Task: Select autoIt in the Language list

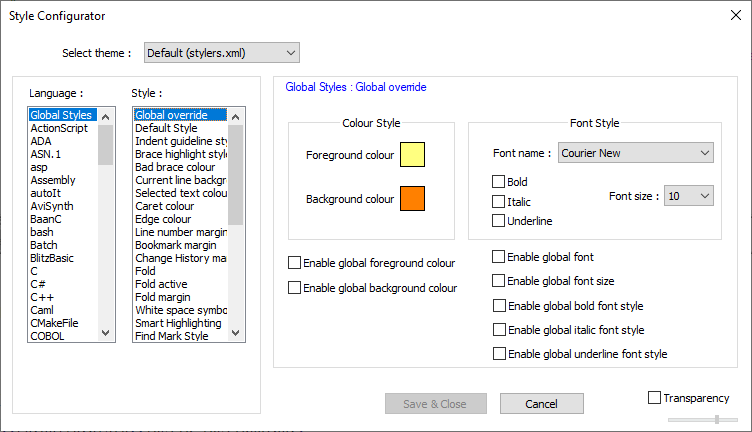Action: tap(63, 193)
